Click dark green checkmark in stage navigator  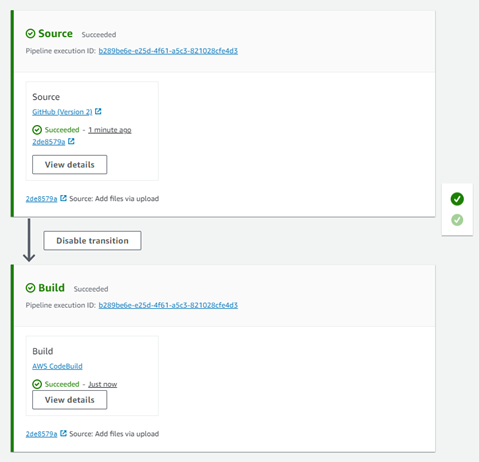click(457, 199)
